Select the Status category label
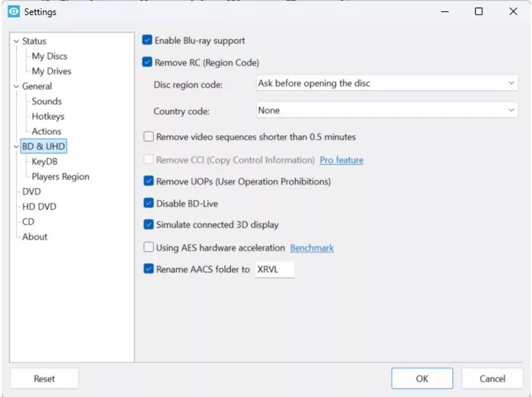The height and width of the screenshot is (397, 532). (34, 41)
